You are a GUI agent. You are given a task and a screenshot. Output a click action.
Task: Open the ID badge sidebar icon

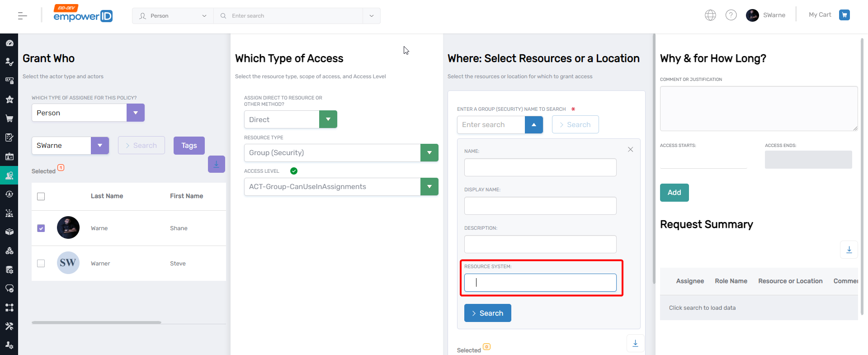click(x=9, y=156)
